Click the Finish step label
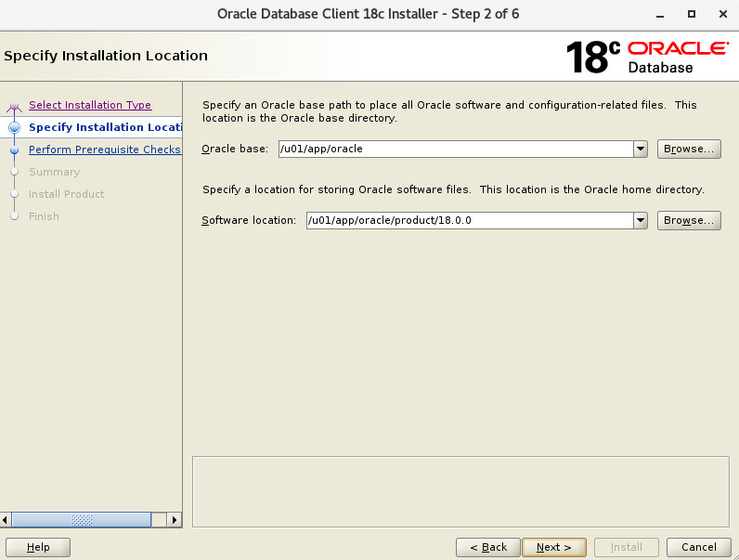The height and width of the screenshot is (560, 739). (44, 216)
